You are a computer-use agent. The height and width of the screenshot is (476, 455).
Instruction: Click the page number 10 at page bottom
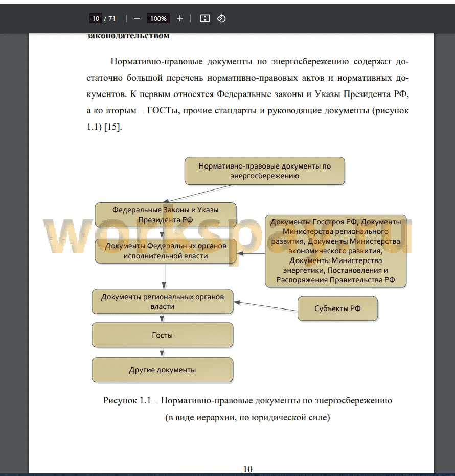[x=248, y=469]
